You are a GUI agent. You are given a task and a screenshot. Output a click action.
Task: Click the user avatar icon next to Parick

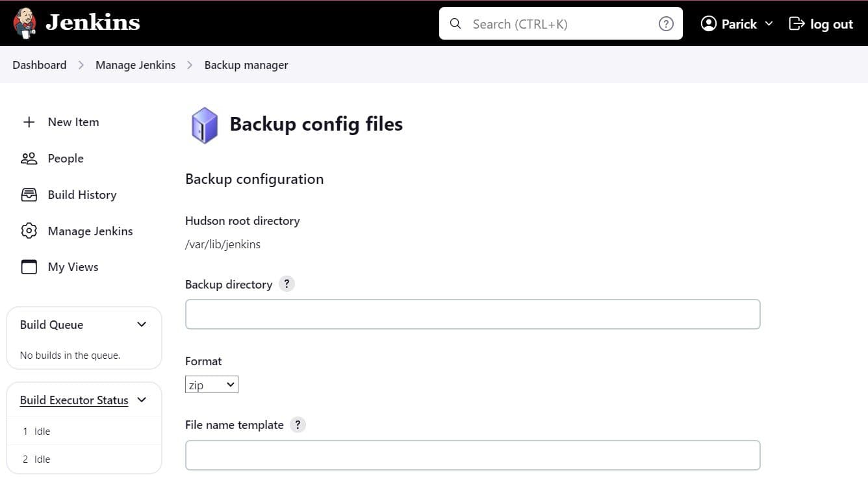pos(708,23)
